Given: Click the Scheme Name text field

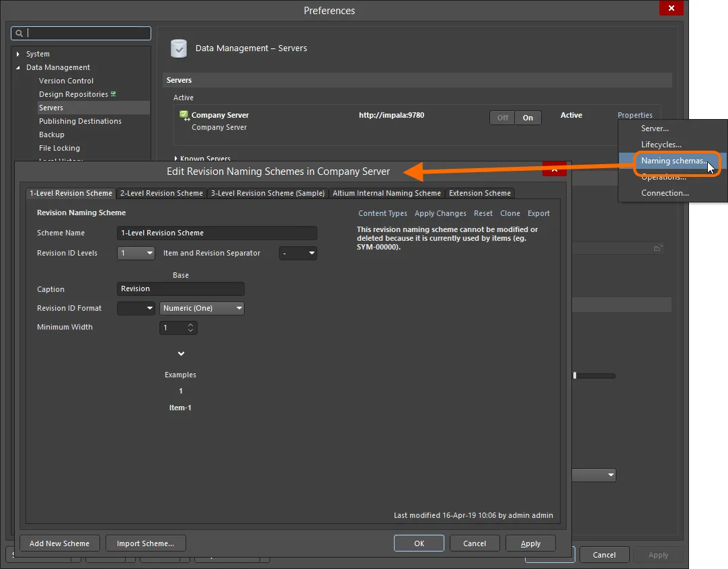Looking at the screenshot, I should (x=216, y=233).
